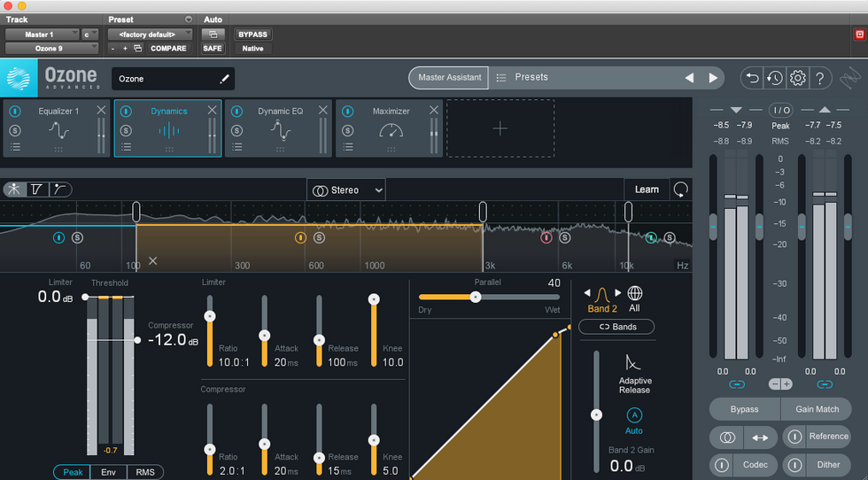Solo band 3 in spectrum
Viewport: 868px width, 480px height.
coord(565,237)
